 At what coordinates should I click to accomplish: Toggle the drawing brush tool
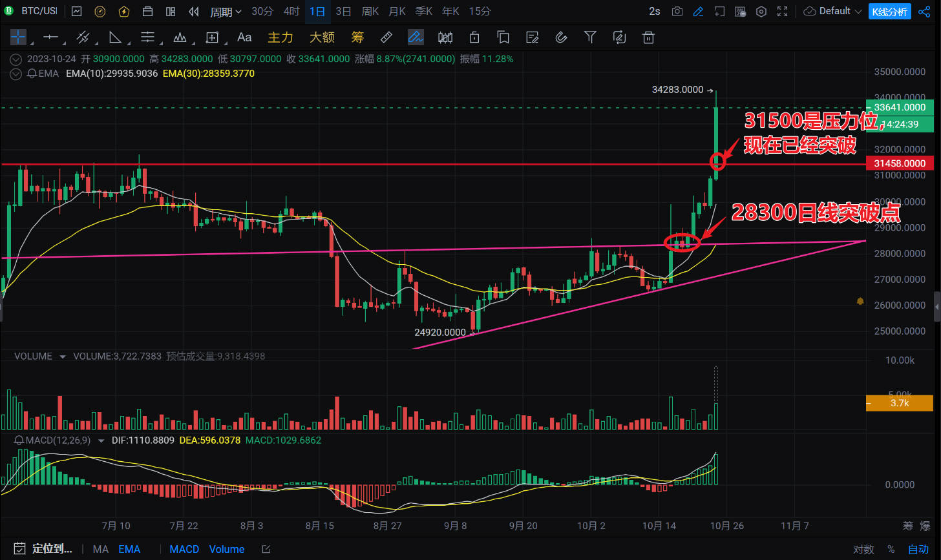tap(416, 37)
